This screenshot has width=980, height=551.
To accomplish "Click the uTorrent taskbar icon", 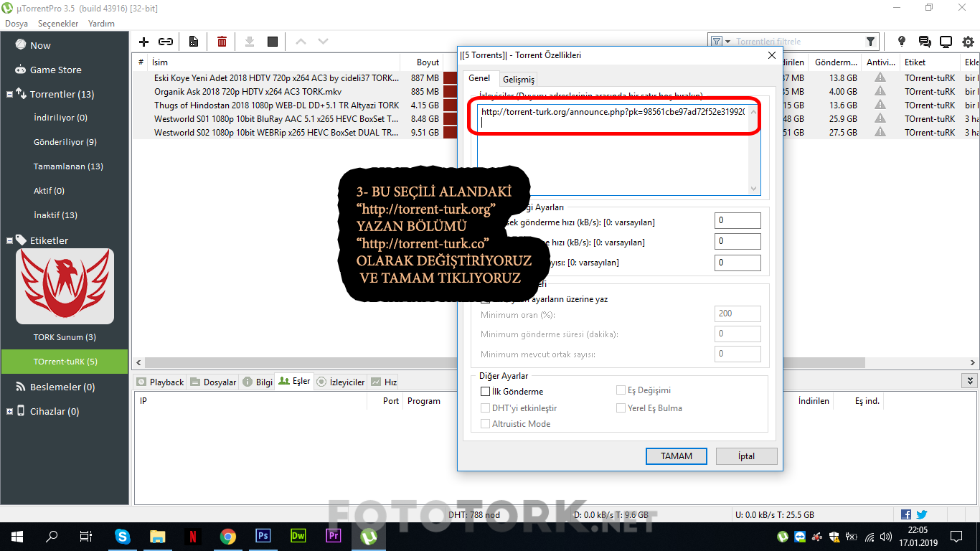I will (368, 536).
